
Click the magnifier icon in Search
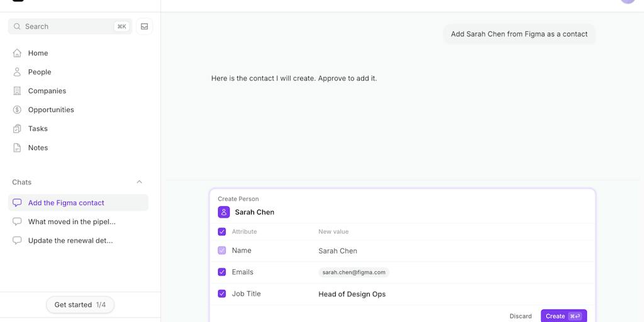click(x=17, y=26)
